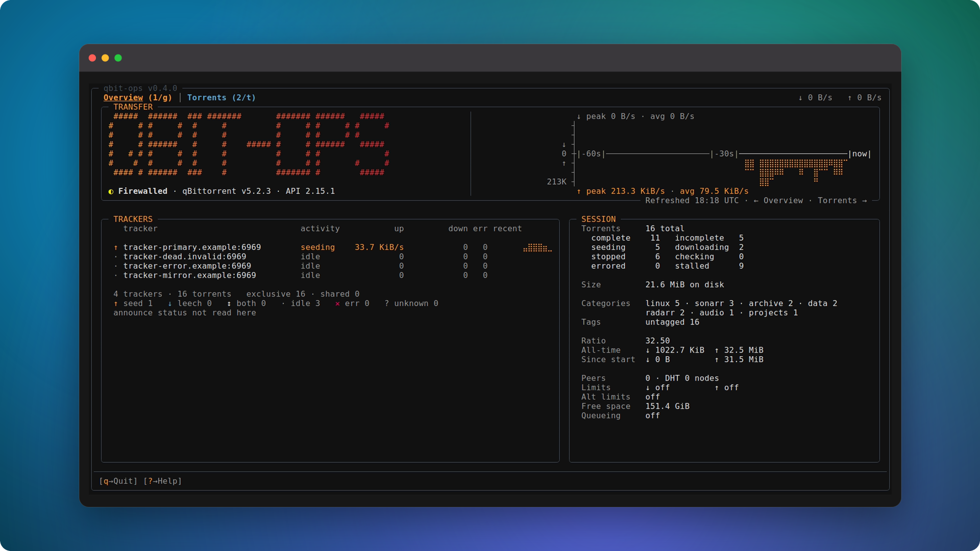The width and height of the screenshot is (980, 551).
Task: Select the tracker-mirror.example:6969 row
Action: pyautogui.click(x=332, y=275)
